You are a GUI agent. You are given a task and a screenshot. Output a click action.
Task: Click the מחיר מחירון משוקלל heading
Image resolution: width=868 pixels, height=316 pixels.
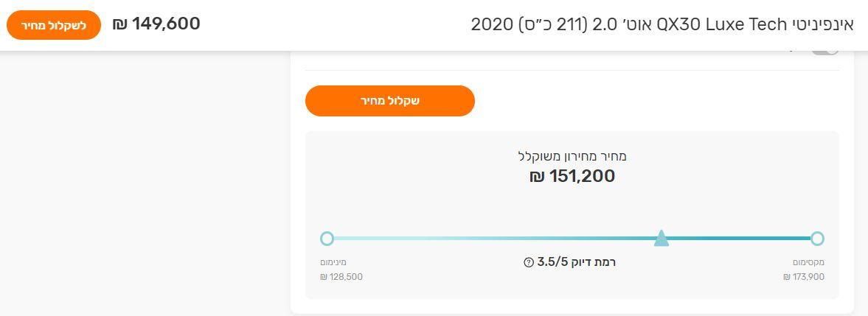tap(572, 156)
